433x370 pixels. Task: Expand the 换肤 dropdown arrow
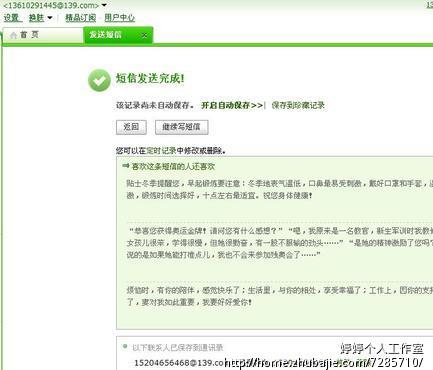[x=50, y=18]
